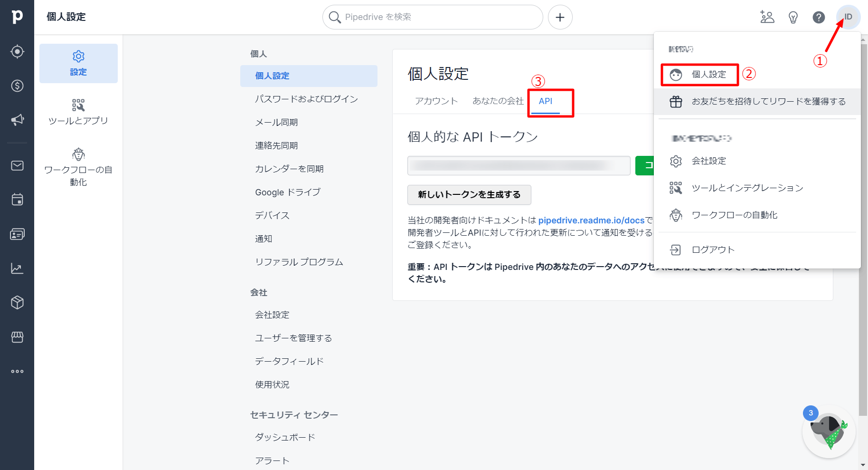This screenshot has width=868, height=470.
Task: Select 個人設定 in settings list
Action: (309, 76)
